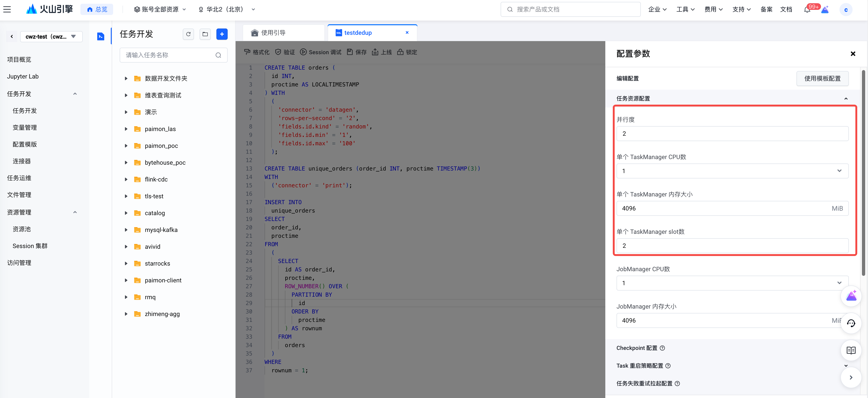Click the Checkpoint 配置 help icon
868x398 pixels.
click(662, 348)
